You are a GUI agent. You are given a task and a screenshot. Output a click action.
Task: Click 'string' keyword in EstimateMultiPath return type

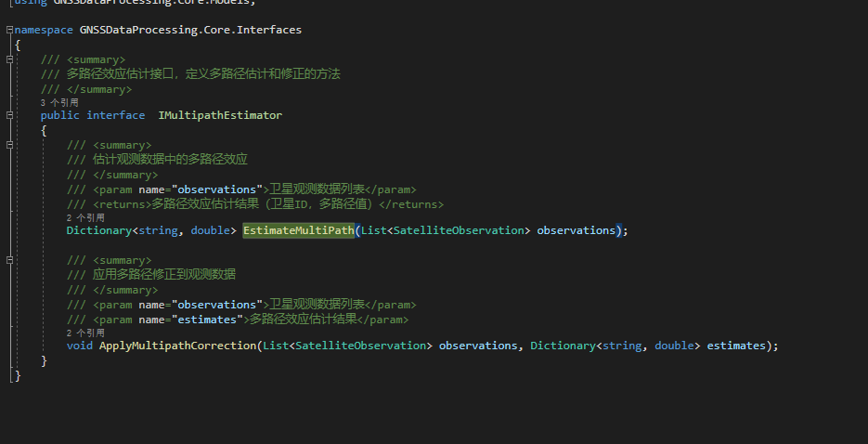tap(159, 230)
